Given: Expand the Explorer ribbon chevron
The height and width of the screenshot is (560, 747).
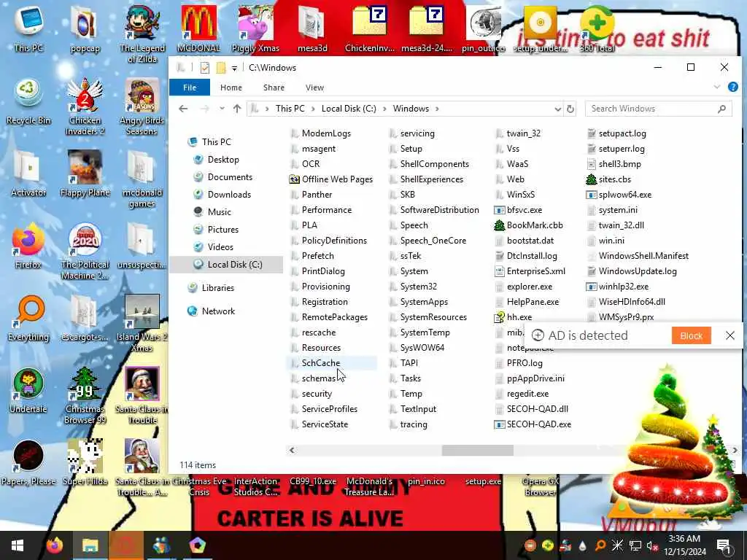Looking at the screenshot, I should click(x=717, y=87).
